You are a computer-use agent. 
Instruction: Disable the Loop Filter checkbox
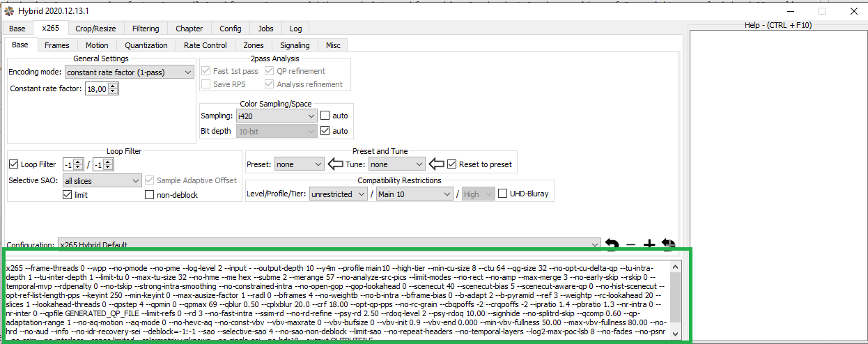pos(13,164)
